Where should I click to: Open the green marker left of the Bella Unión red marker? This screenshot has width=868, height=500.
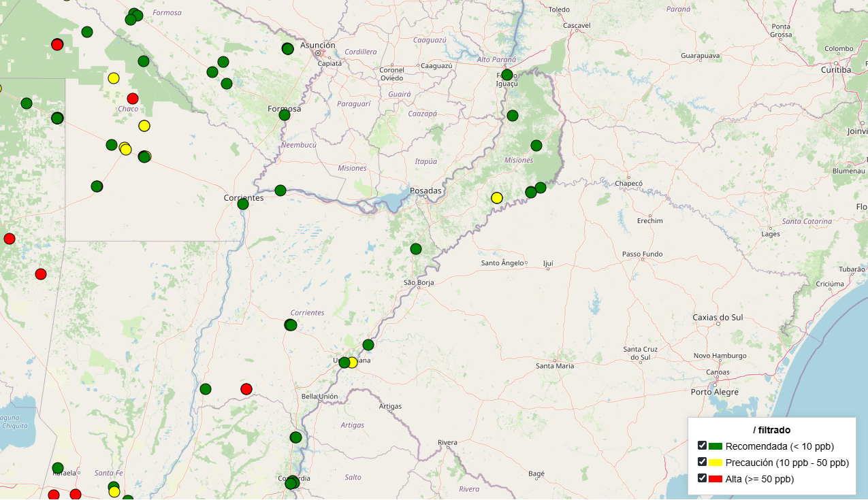tap(206, 389)
